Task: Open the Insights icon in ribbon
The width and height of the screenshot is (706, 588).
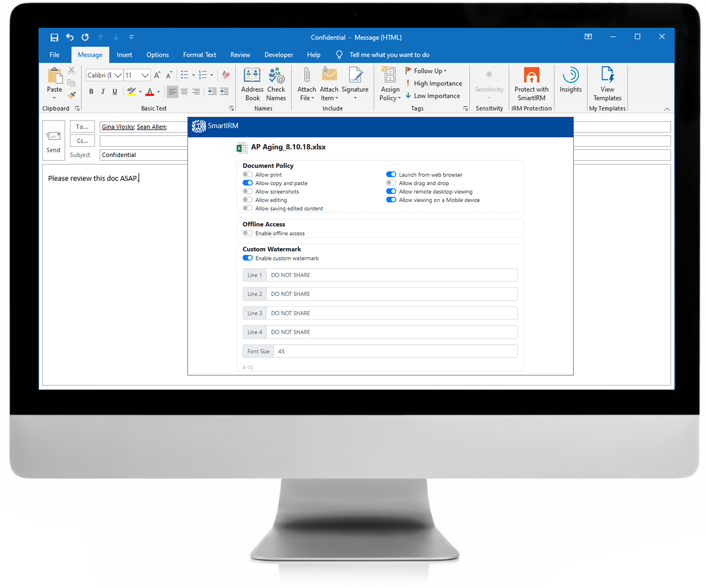Action: [x=570, y=76]
